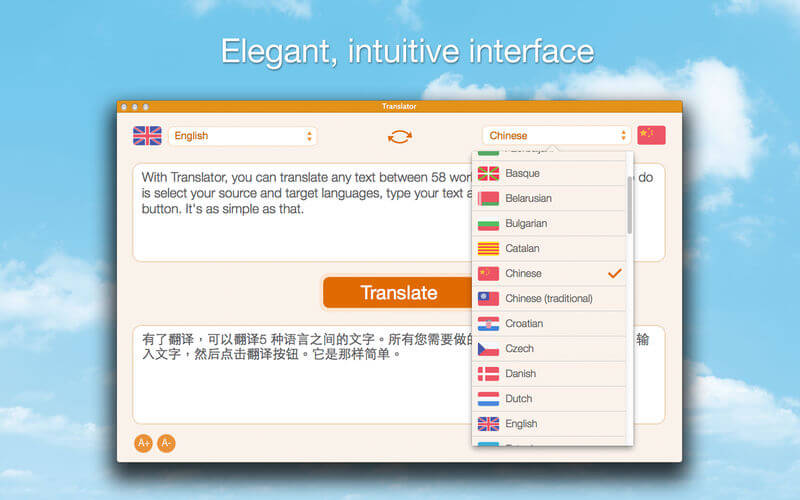
Task: Select Bulgarian in the dropdown list
Action: 549,223
